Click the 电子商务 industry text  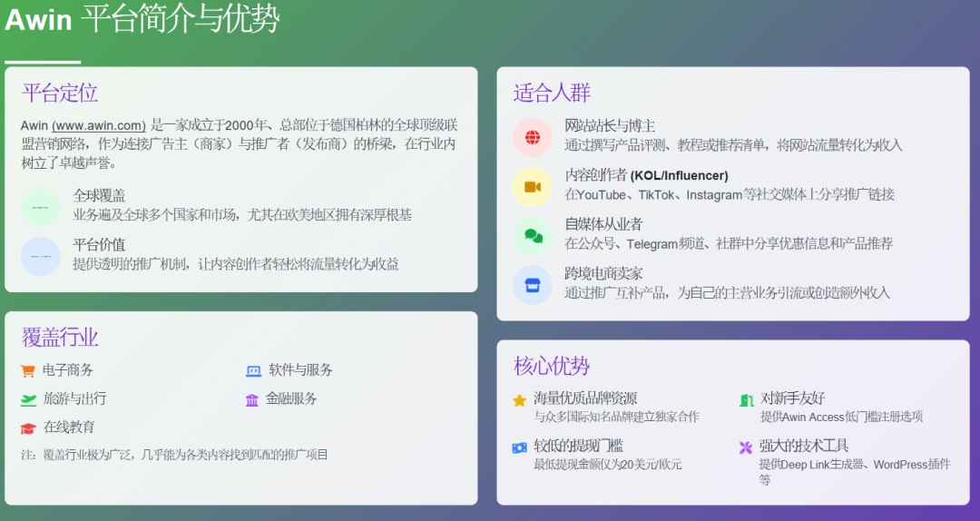[x=67, y=370]
